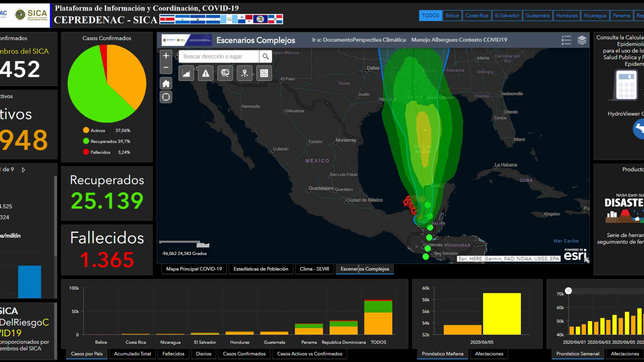Open Manejo Albergues Contexto COVID19 link
Image resolution: width=644 pixels, height=362 pixels.
coord(459,40)
